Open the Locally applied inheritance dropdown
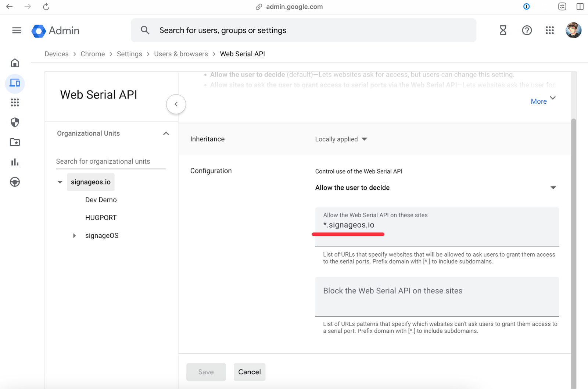This screenshot has width=588, height=389. pos(341,139)
